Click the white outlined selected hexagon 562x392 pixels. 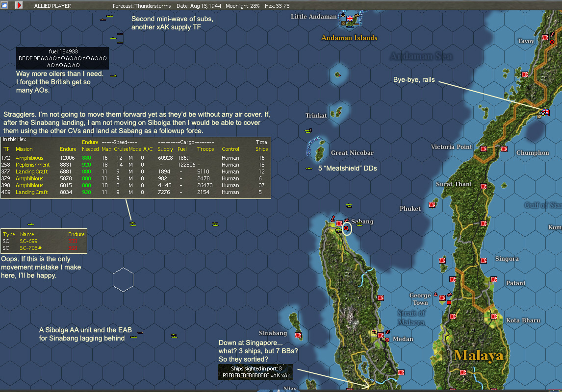click(123, 280)
